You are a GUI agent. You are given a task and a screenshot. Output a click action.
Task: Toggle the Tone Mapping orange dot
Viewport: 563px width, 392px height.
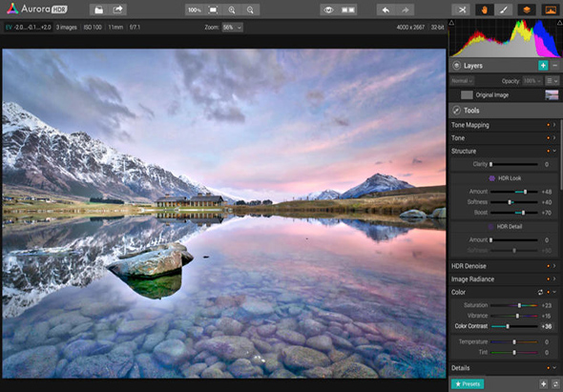(549, 125)
